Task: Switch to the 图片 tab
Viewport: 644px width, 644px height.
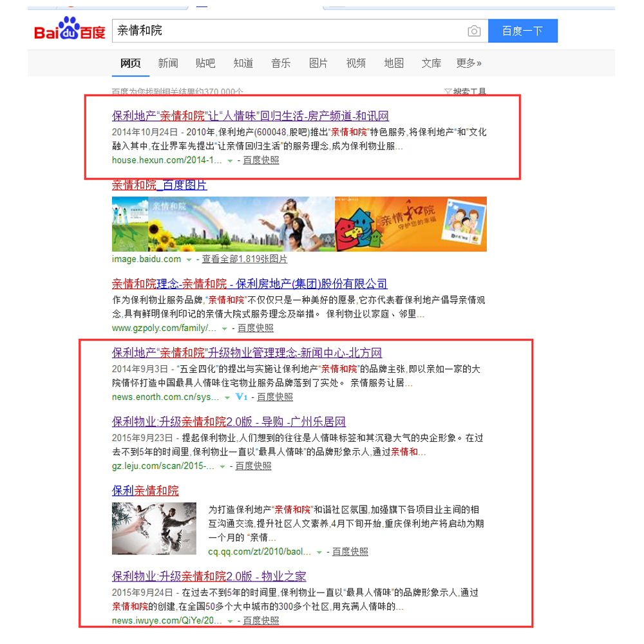Action: [x=318, y=63]
